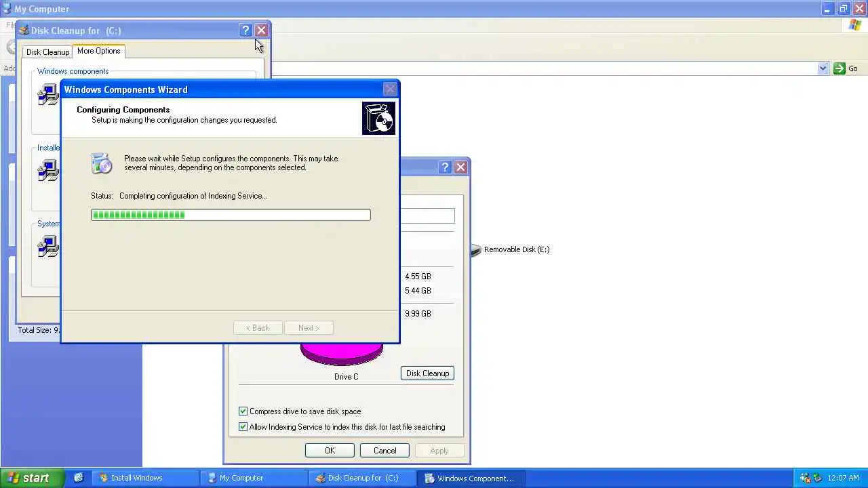Click the 'Windows components' group label
This screenshot has width=868, height=488.
point(73,71)
